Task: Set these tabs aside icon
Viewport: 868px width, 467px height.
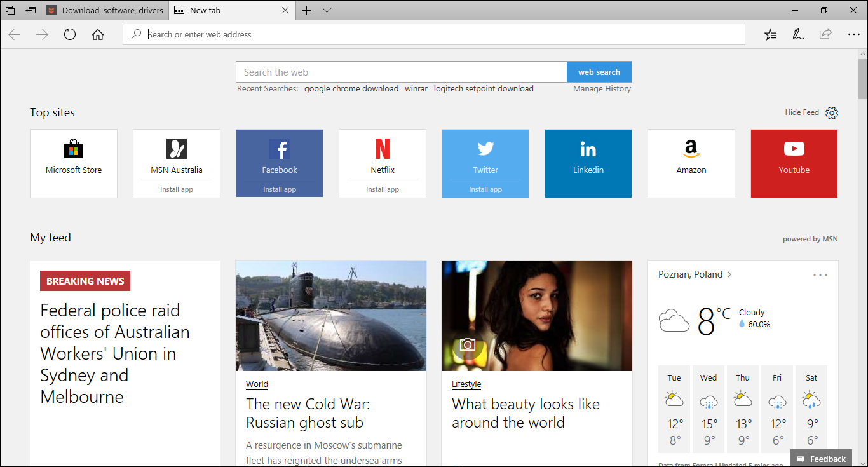Action: pos(31,10)
